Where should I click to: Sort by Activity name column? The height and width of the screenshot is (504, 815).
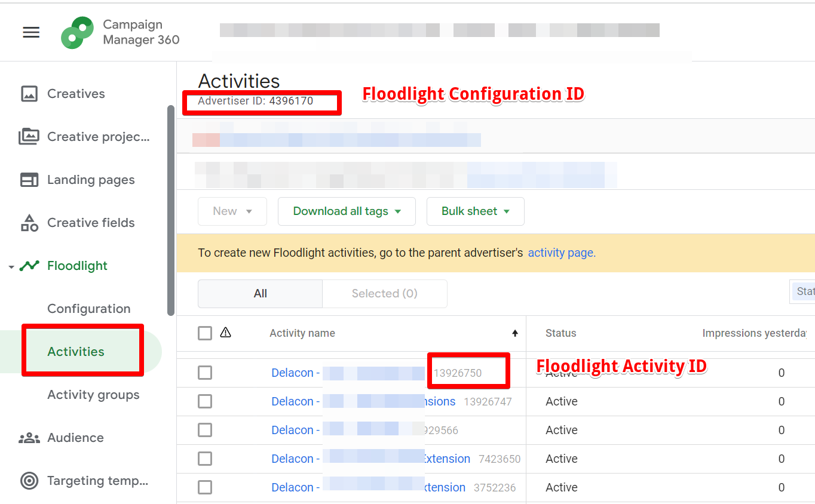tap(302, 333)
